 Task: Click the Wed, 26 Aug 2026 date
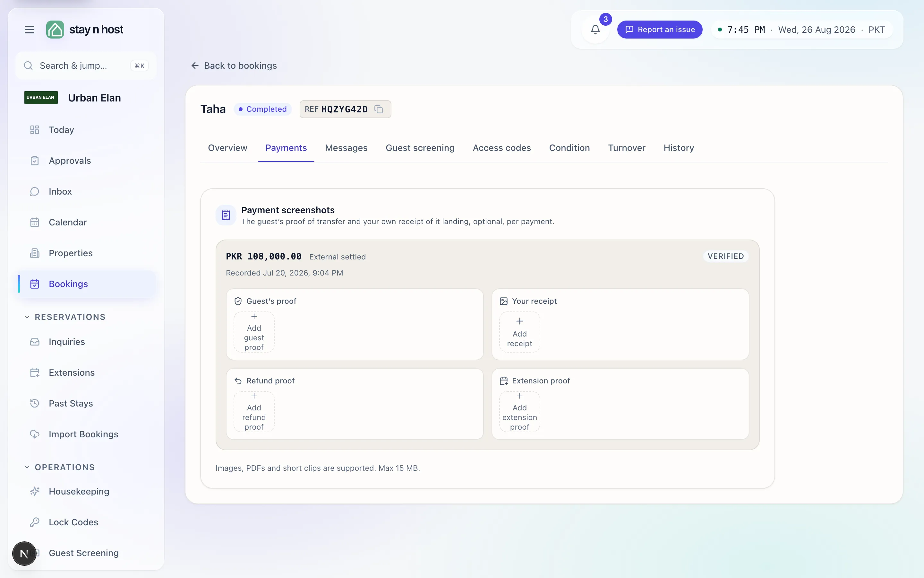tap(817, 30)
